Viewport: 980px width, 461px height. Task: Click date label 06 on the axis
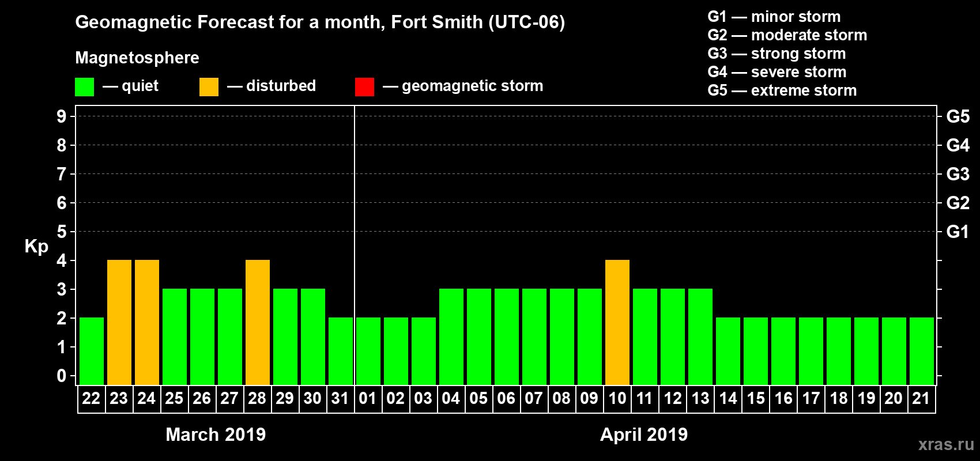coord(506,398)
